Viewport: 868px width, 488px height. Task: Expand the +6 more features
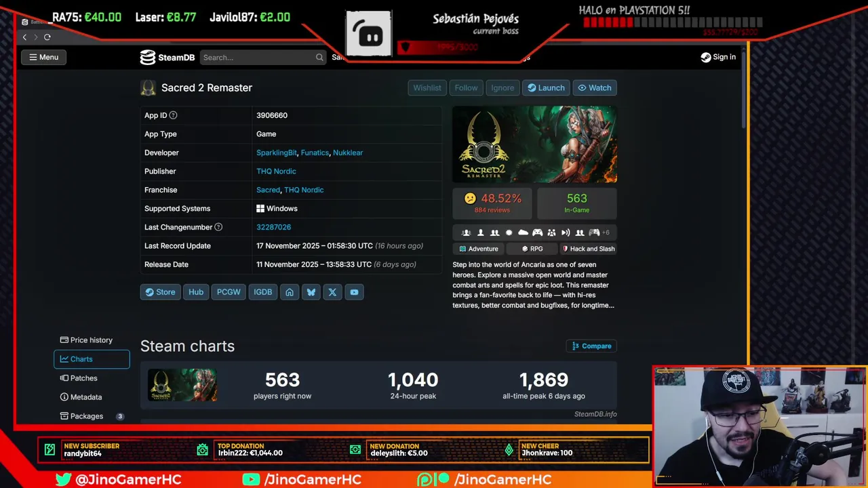[x=606, y=232]
